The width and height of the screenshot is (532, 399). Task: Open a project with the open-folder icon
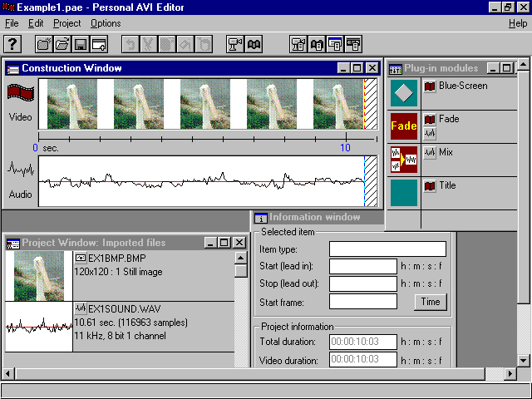[62, 44]
